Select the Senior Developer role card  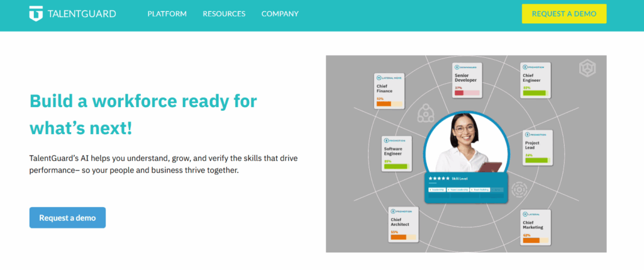point(467,80)
